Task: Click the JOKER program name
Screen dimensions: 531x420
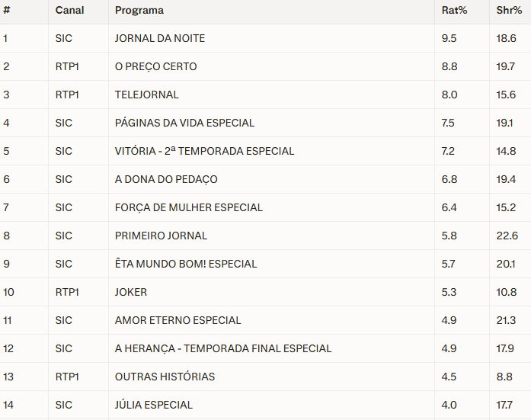Action: 131,292
